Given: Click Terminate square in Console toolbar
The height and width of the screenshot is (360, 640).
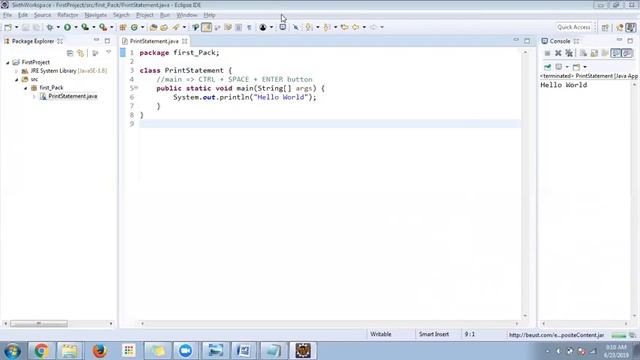Looking at the screenshot, I should [x=547, y=53].
